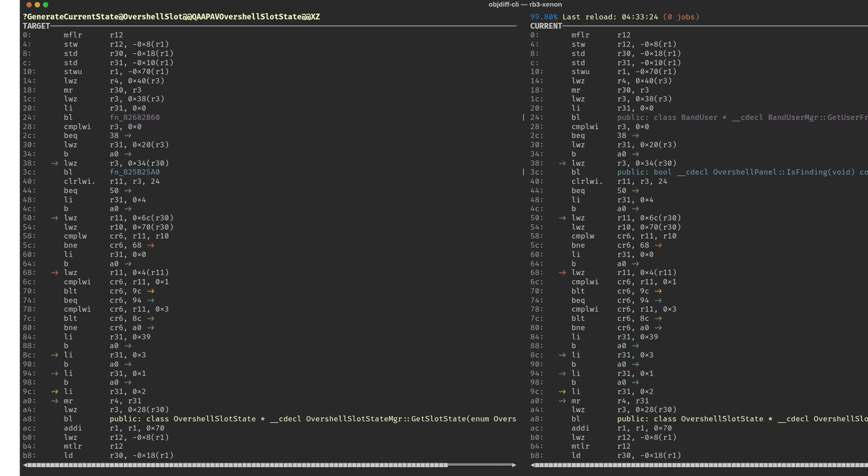Viewport: 868px width, 476px height.
Task: Click branch arrow after 'beq cr6, 94' in TARGET
Action: (151, 300)
